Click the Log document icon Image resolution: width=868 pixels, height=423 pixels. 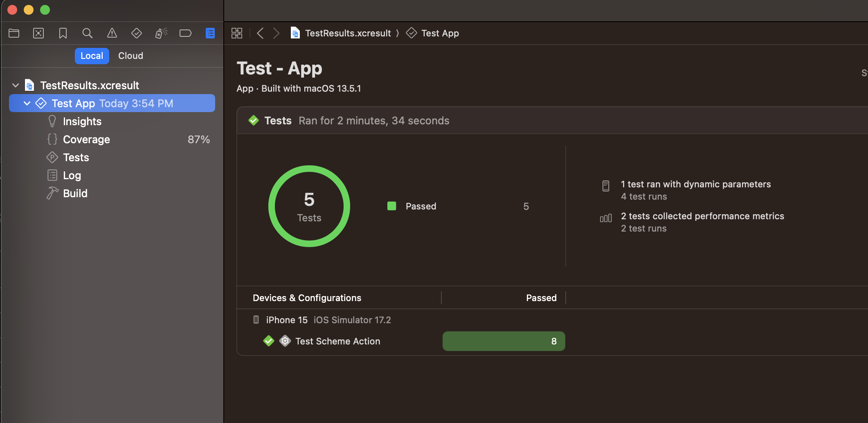[x=52, y=175]
